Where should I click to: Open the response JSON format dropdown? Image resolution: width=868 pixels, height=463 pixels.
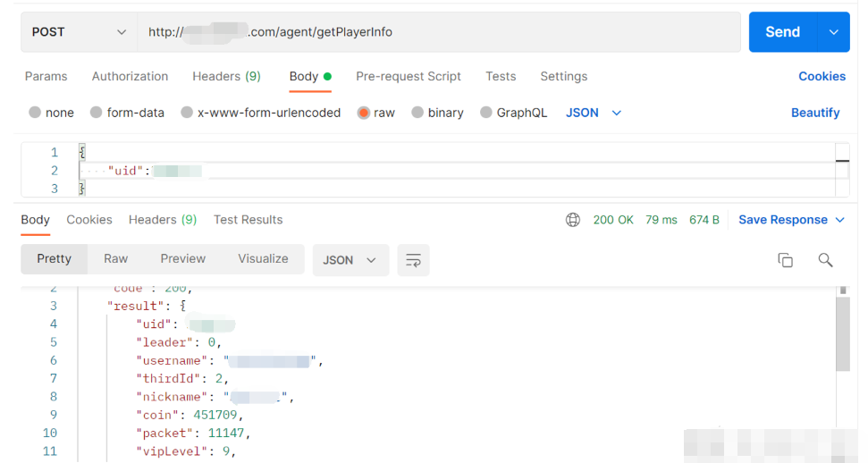350,260
